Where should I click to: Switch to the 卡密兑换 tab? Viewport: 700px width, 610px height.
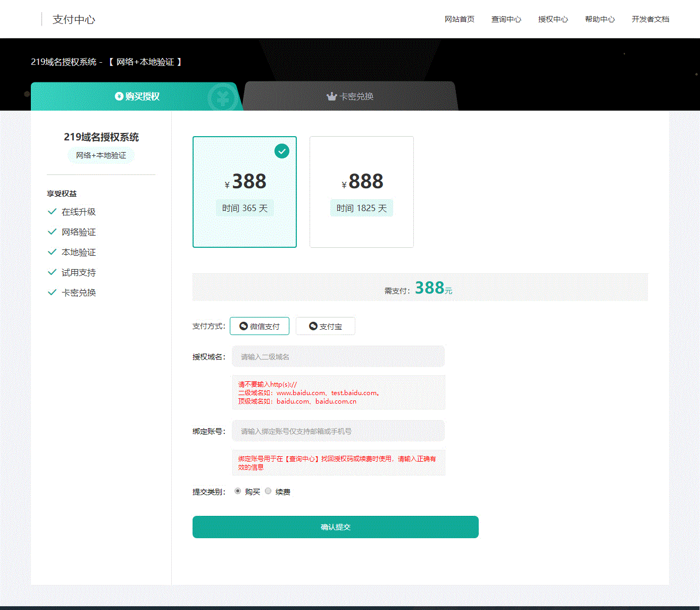click(350, 96)
